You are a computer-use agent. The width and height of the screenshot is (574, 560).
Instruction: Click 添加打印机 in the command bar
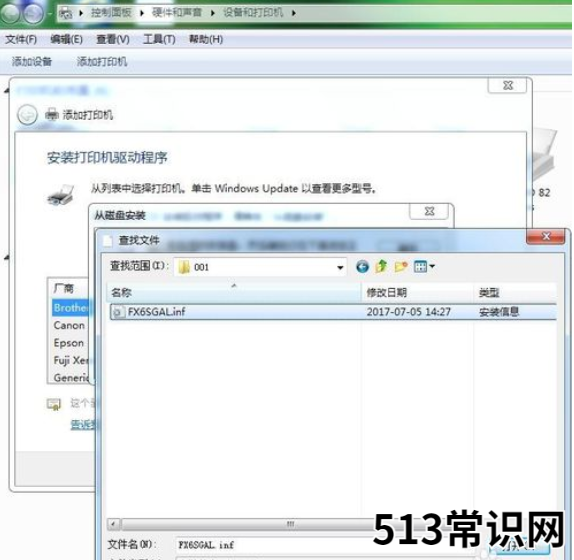(102, 61)
